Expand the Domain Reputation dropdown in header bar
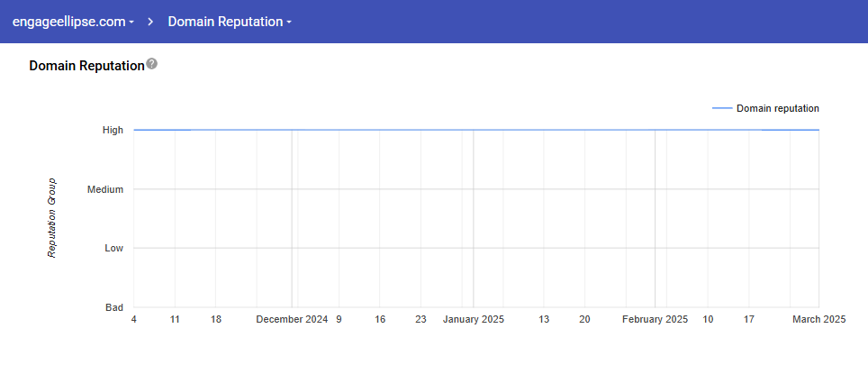Screen dimensions: 868x365 (230, 22)
